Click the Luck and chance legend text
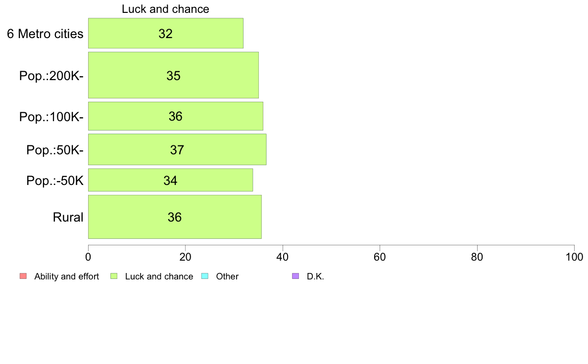This screenshot has width=588, height=364. (159, 276)
